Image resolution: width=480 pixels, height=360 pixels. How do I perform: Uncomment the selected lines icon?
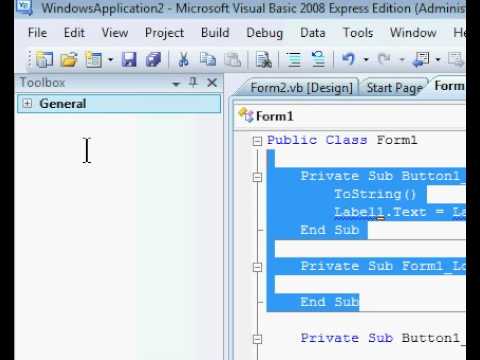(x=318, y=59)
